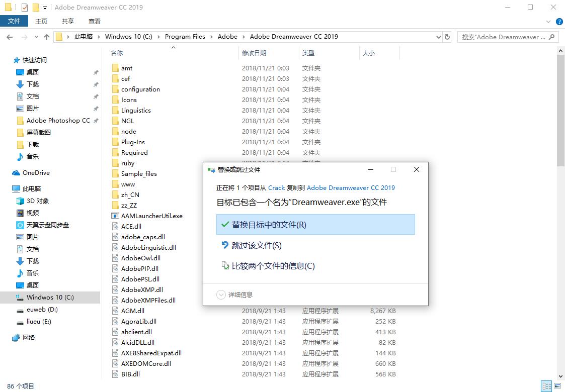The width and height of the screenshot is (565, 392).
Task: Expand 详细信息 in the replace dialog
Action: click(234, 295)
